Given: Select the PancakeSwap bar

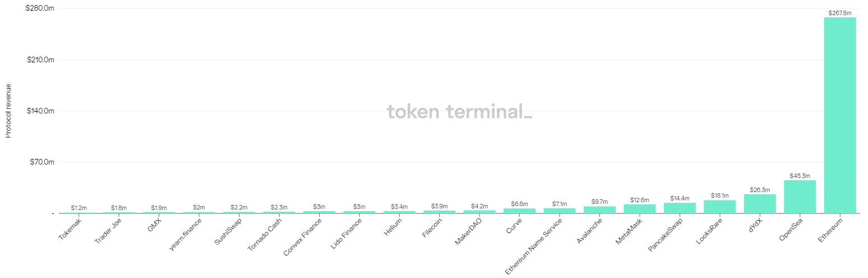Looking at the screenshot, I should pos(680,208).
